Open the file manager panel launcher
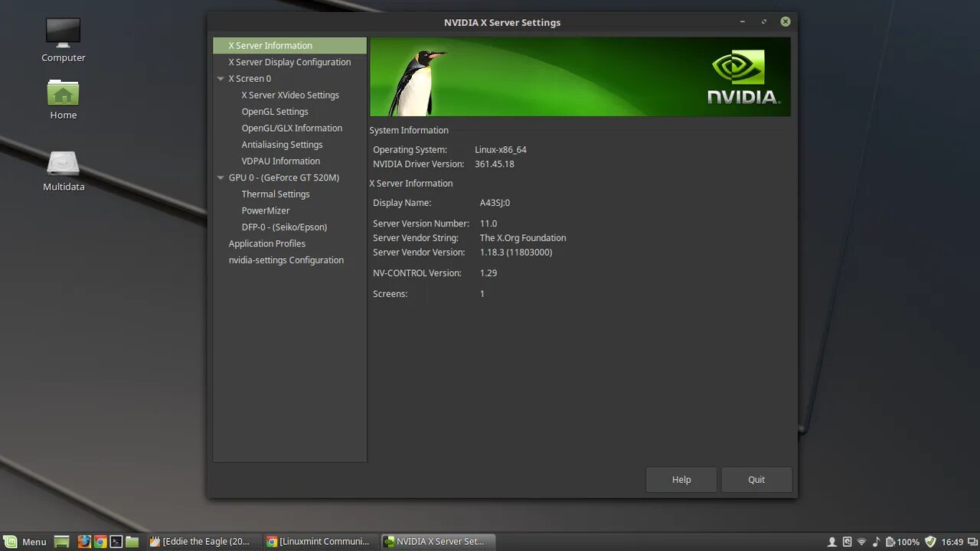980x551 pixels. point(132,542)
